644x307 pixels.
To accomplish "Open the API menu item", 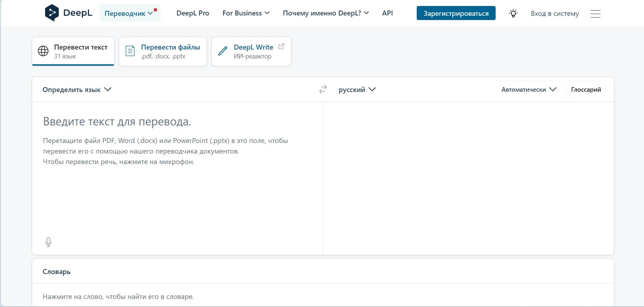I will tap(387, 13).
